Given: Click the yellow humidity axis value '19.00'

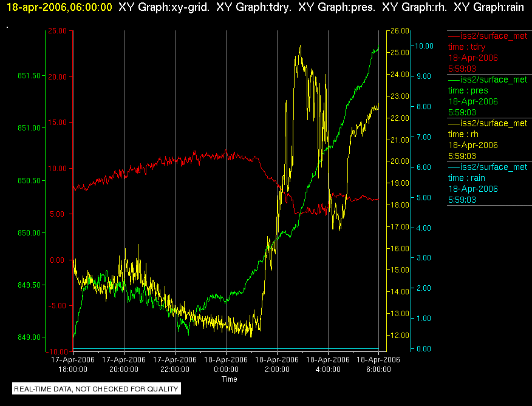Looking at the screenshot, I should coord(400,183).
